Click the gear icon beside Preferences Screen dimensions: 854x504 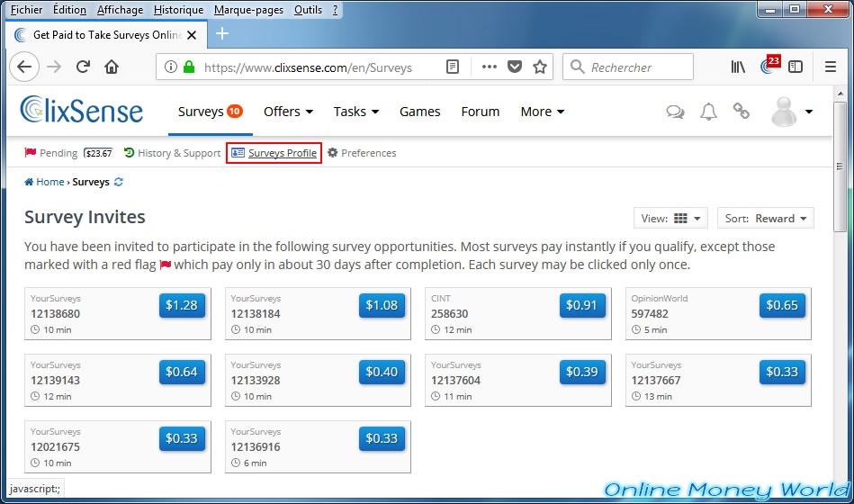tap(333, 153)
